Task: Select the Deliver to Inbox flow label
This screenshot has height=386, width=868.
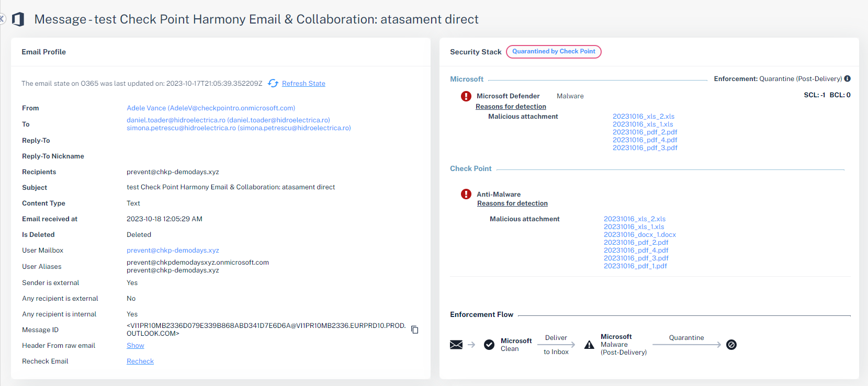Action: (x=556, y=345)
